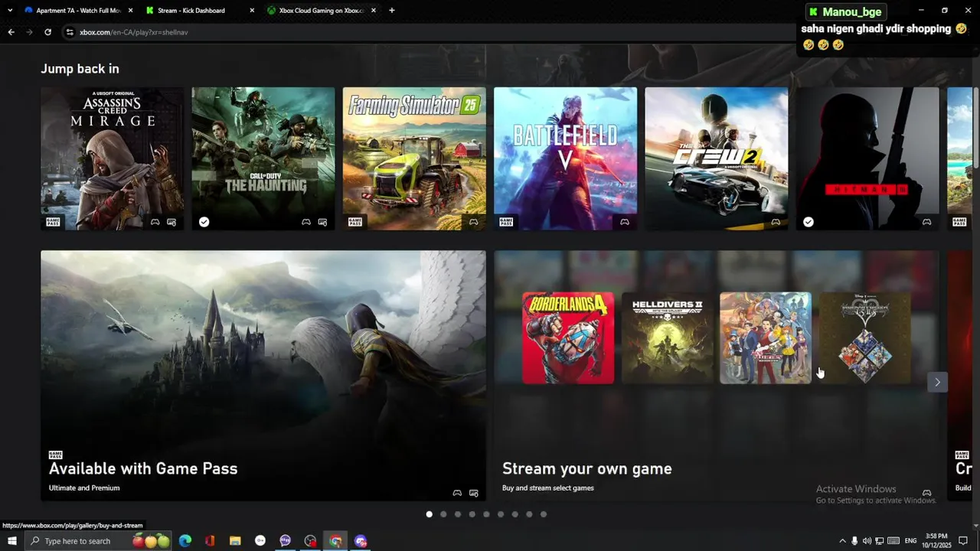This screenshot has width=980, height=551.
Task: Click the browser Back arrow
Action: (11, 32)
